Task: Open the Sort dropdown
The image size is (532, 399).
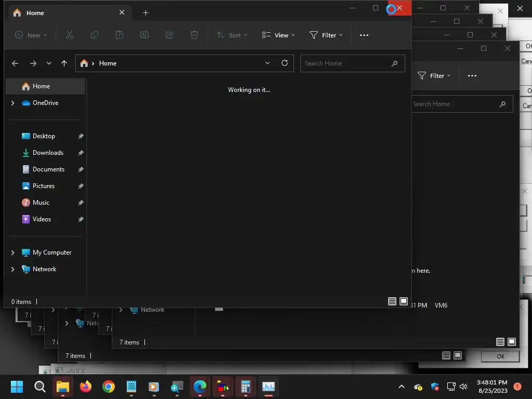Action: pos(232,35)
